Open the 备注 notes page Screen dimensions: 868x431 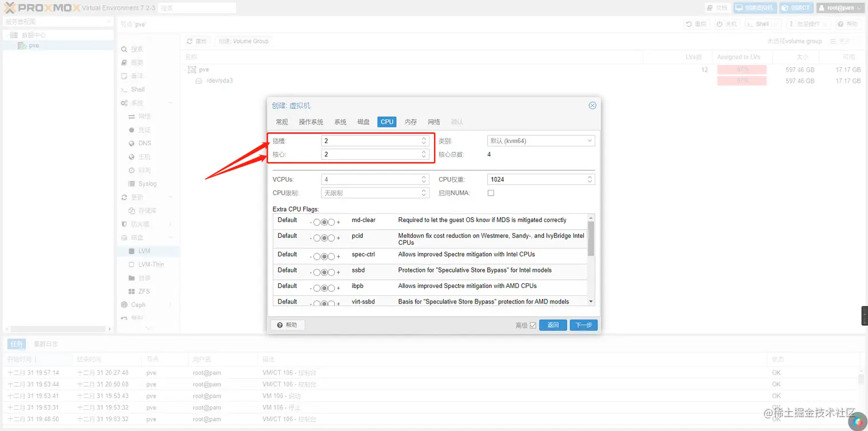pos(137,76)
